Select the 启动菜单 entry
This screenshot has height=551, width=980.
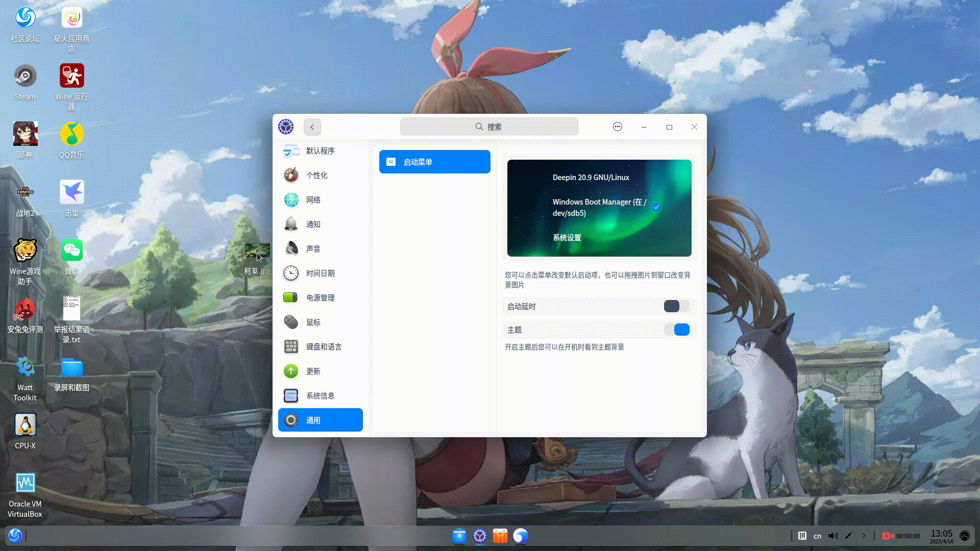point(434,161)
